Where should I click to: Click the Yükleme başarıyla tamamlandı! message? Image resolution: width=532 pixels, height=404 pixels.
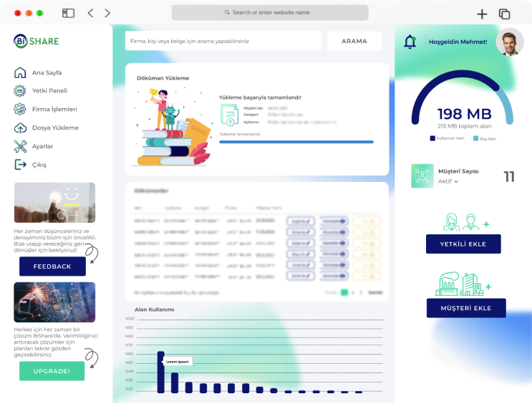(260, 97)
